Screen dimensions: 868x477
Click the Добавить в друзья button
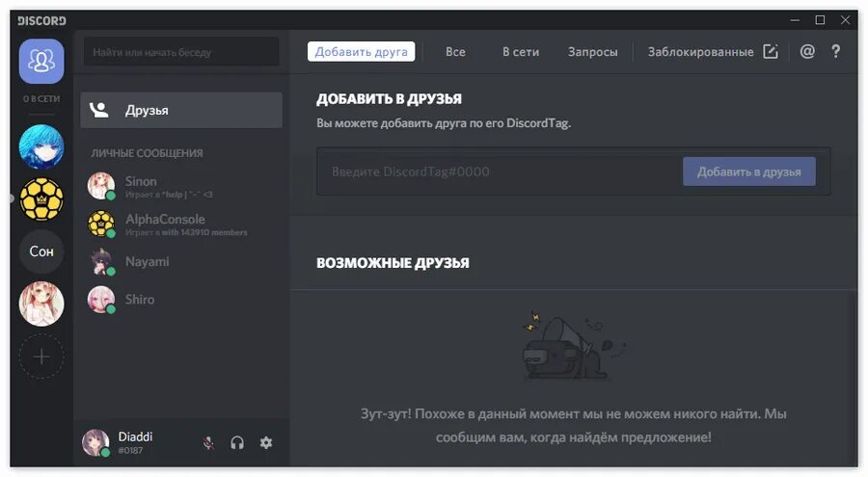(x=748, y=172)
